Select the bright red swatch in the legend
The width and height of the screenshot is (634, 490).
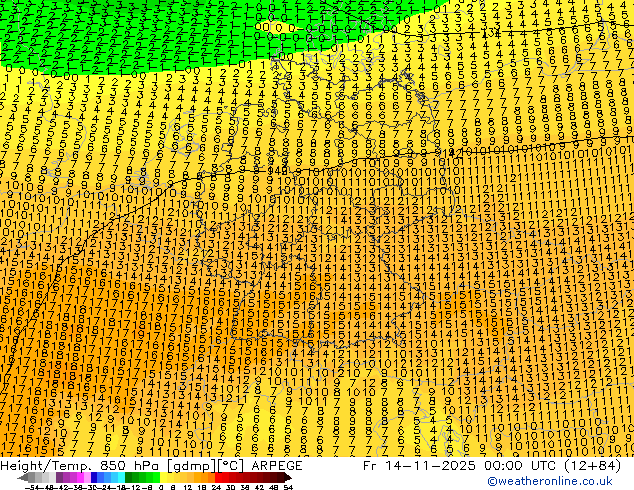coord(218,478)
